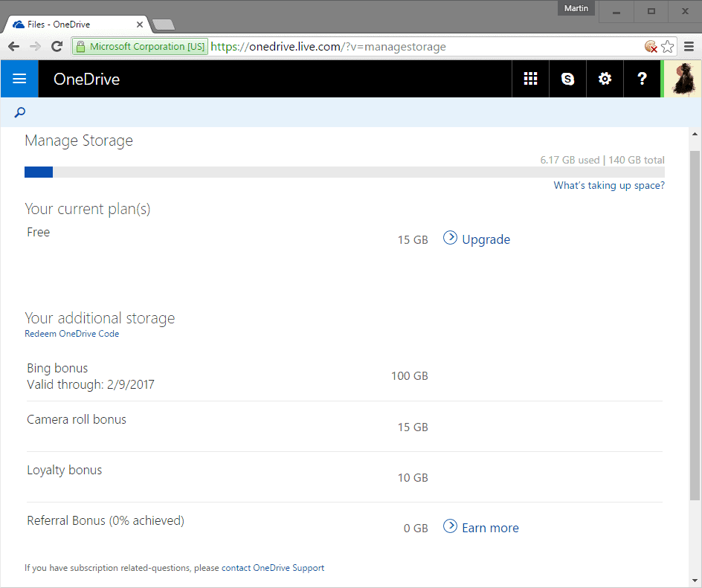Expand the Upgrade option with its chevron
This screenshot has height=588, width=702.
(x=450, y=237)
